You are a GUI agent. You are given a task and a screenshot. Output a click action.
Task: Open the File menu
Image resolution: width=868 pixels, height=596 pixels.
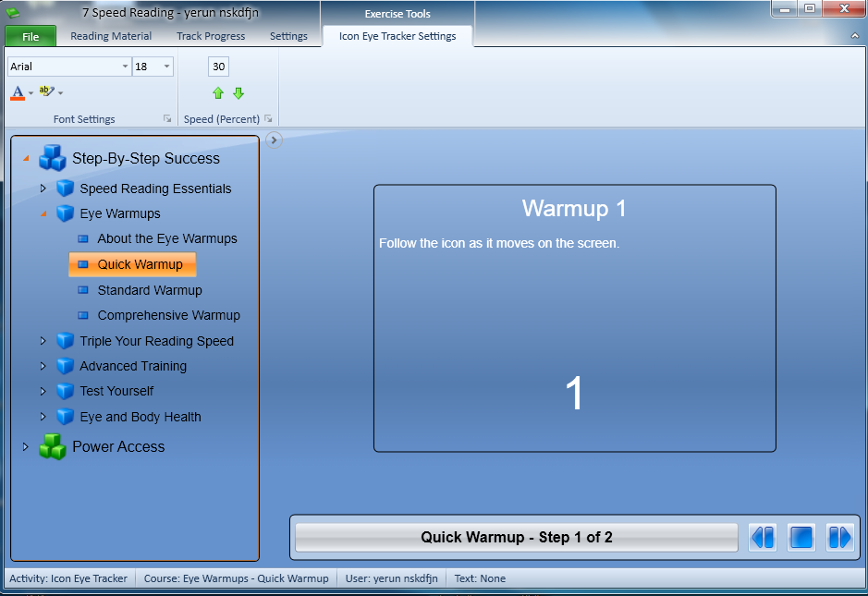(31, 36)
